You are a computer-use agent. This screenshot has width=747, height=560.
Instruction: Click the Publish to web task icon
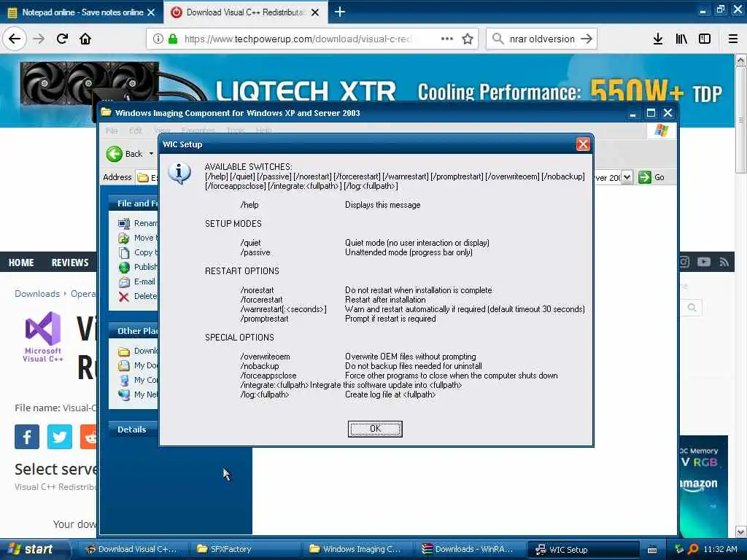click(x=124, y=267)
